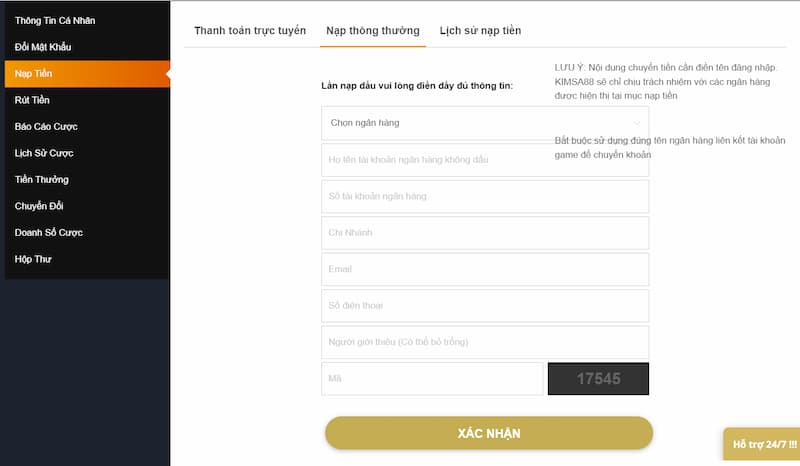Select Nạp Tiền in the sidebar

coord(34,74)
